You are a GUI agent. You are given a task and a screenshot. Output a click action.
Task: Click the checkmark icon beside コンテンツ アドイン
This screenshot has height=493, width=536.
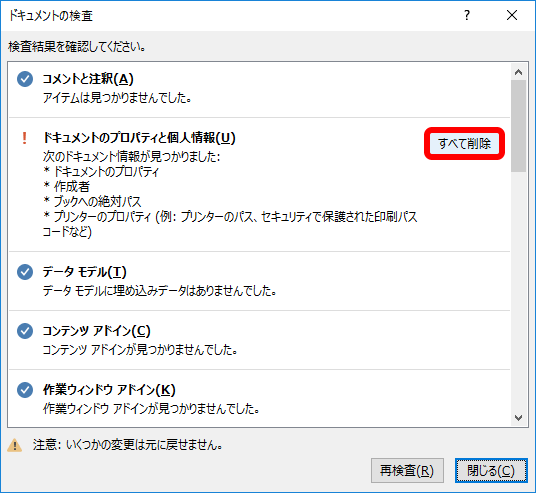coord(25,331)
